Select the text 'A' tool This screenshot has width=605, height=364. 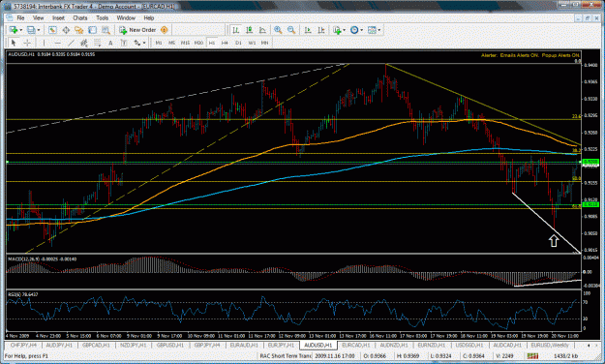pos(110,43)
